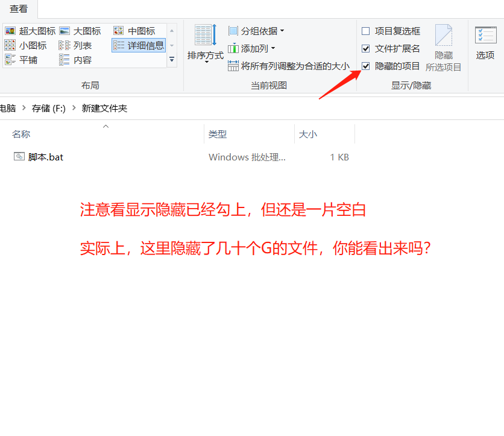Select the 平铺 (tiles) layout

(x=22, y=59)
